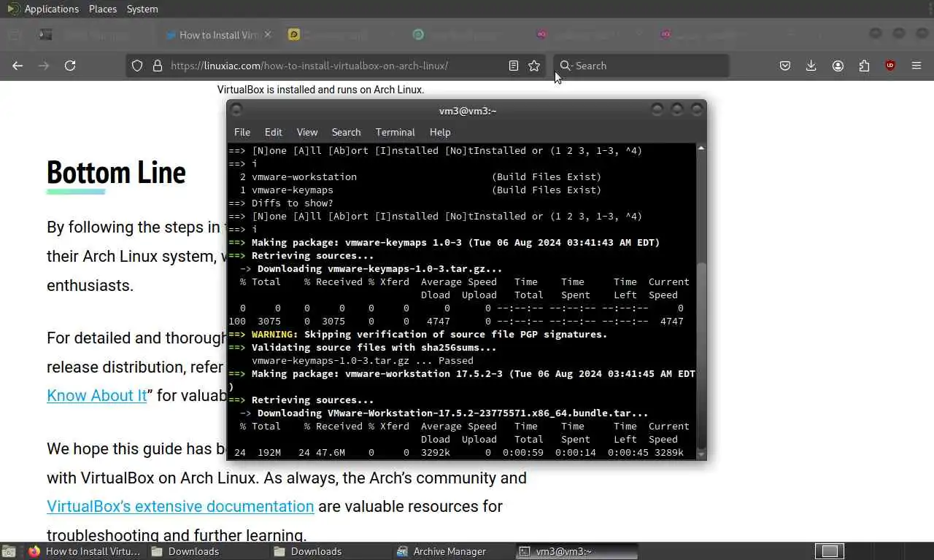
Task: Switch to the Firefox How to Install Virtu... taskbar item
Action: [x=84, y=551]
